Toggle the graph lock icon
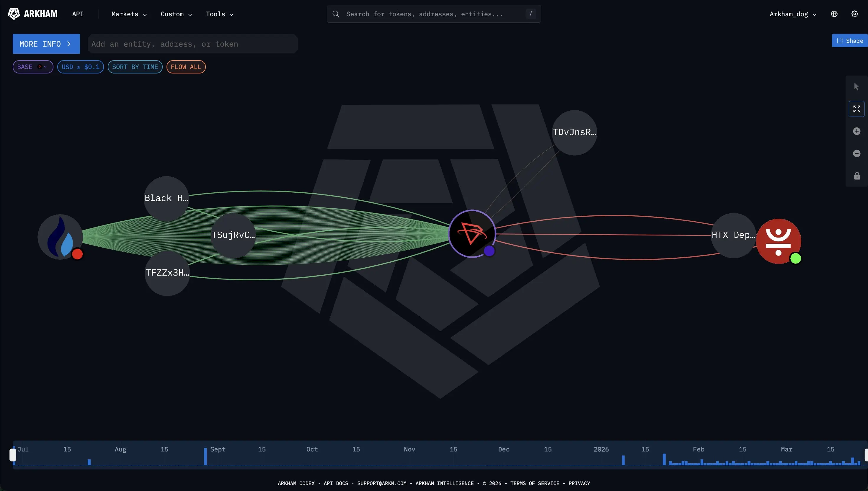This screenshot has height=491, width=868. [x=856, y=176]
